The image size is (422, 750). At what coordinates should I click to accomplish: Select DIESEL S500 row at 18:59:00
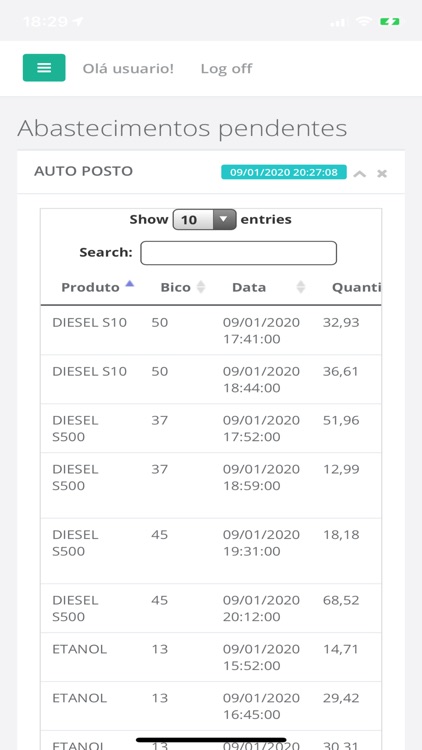coord(211,485)
